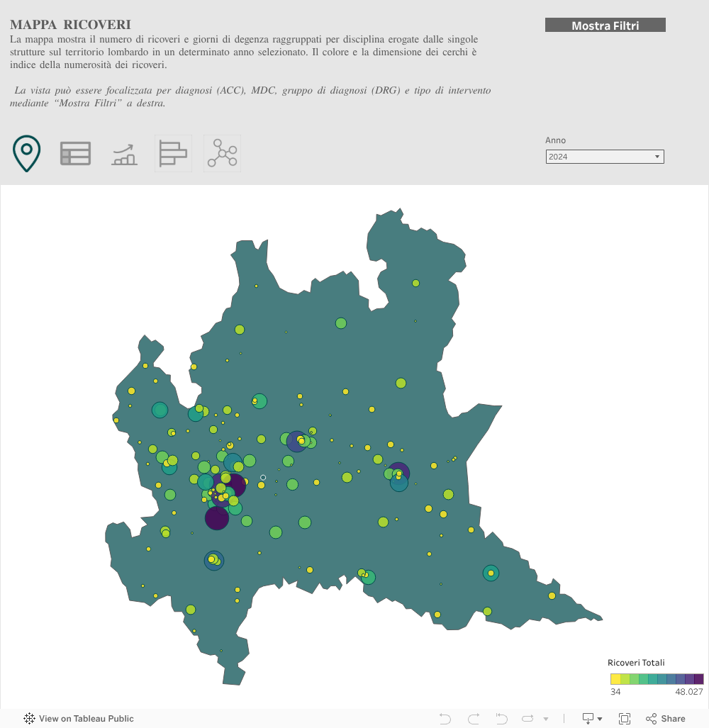Open the table view icon
The image size is (709, 728).
tap(75, 153)
